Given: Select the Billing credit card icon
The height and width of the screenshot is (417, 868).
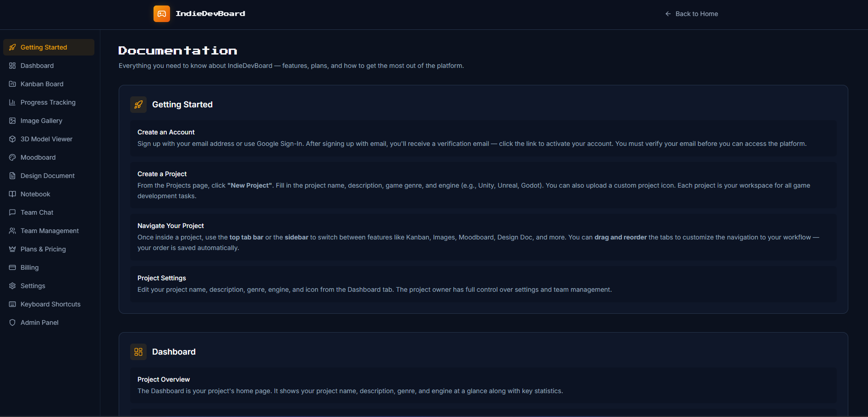Looking at the screenshot, I should coord(12,267).
